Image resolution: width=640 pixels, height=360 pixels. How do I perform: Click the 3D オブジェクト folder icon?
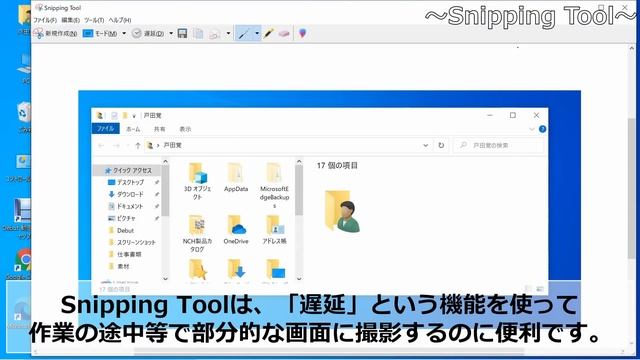point(198,173)
